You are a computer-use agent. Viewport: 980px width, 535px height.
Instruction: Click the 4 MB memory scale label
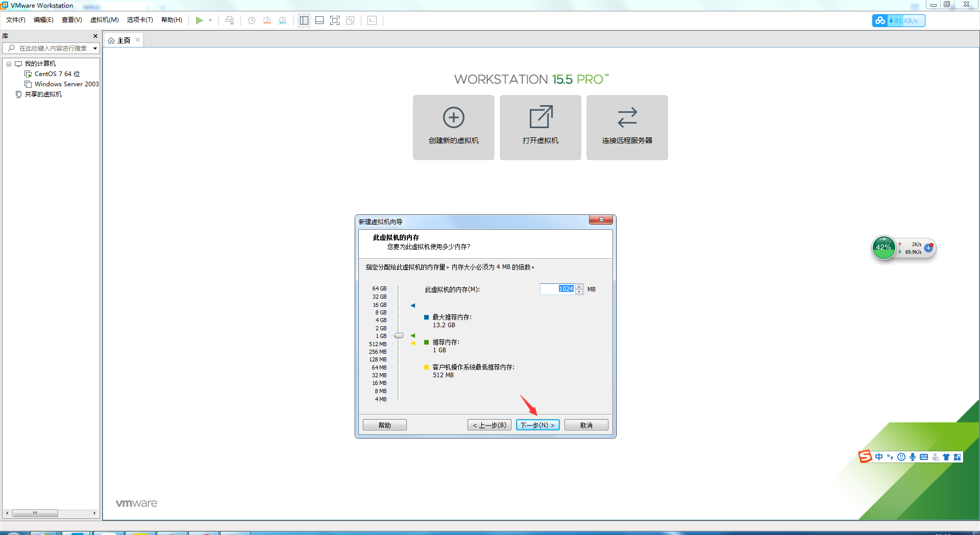381,399
